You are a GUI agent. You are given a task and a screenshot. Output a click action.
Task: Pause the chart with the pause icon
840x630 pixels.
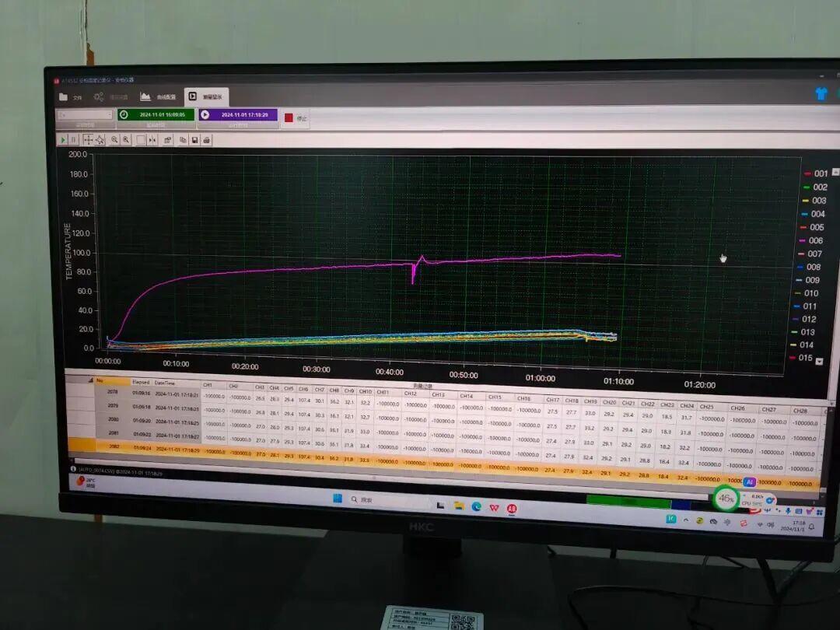pyautogui.click(x=75, y=139)
